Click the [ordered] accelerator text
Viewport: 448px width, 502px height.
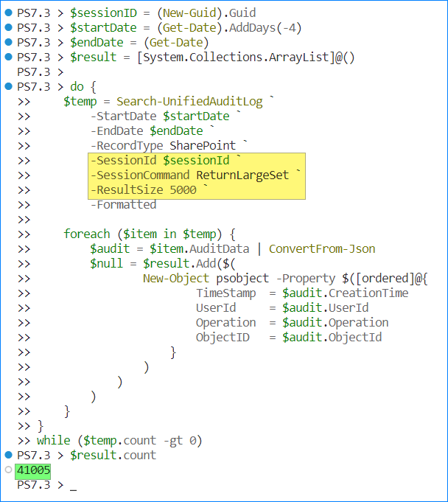click(x=385, y=279)
